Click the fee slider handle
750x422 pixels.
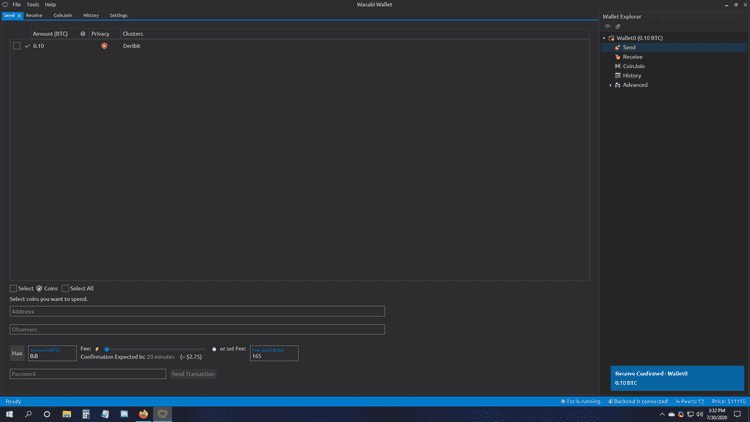click(107, 349)
